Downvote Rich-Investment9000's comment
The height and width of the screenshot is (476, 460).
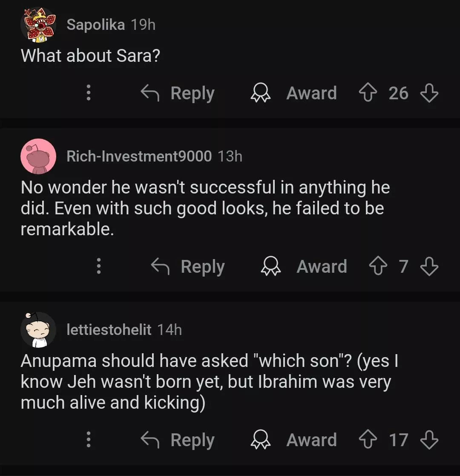[429, 266]
